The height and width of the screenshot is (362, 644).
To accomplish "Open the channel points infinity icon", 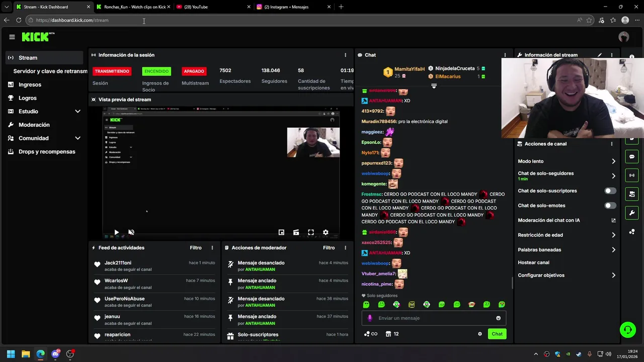I will click(371, 334).
